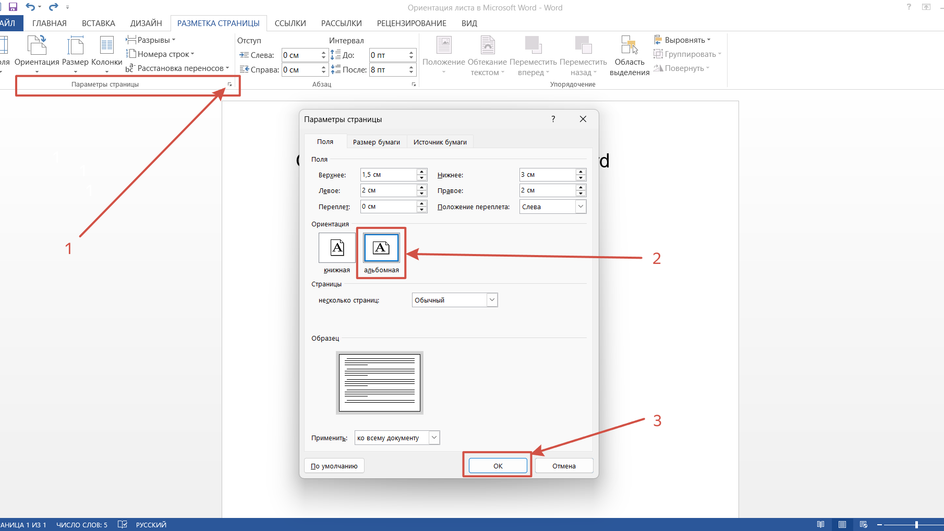Open the Группировать group menu
944x531 pixels.
point(687,54)
